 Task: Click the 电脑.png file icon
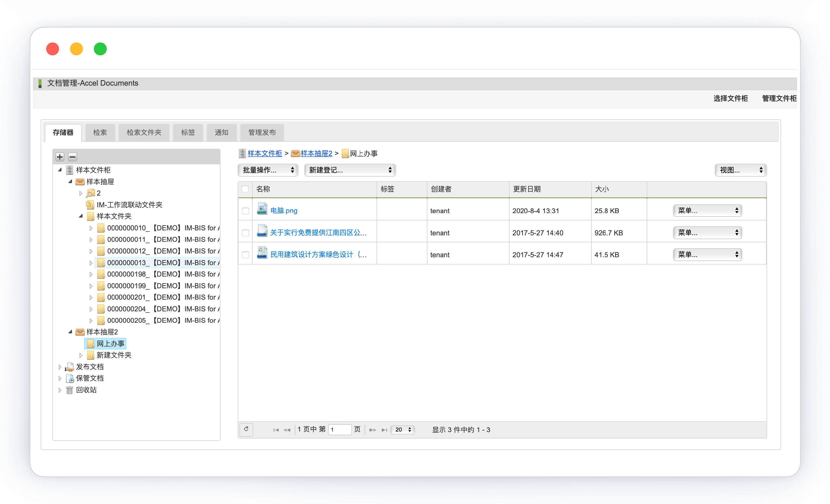coord(261,210)
